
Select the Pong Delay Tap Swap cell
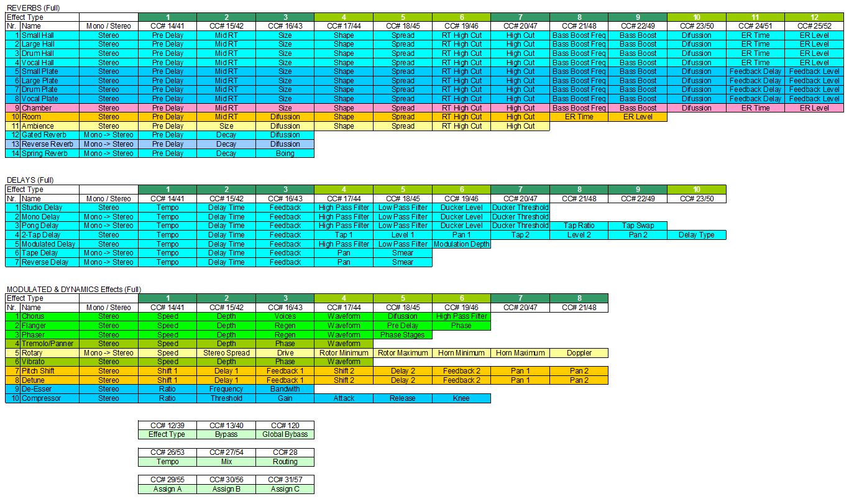point(638,226)
